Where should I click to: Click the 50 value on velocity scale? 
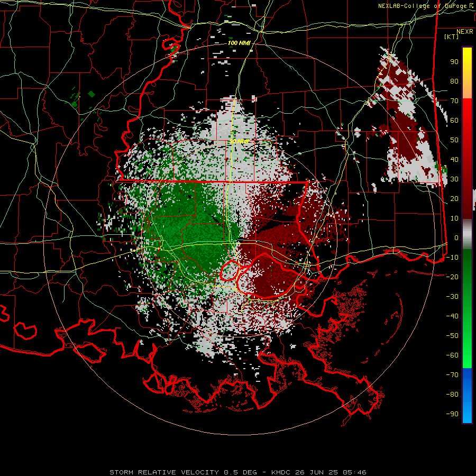click(454, 140)
